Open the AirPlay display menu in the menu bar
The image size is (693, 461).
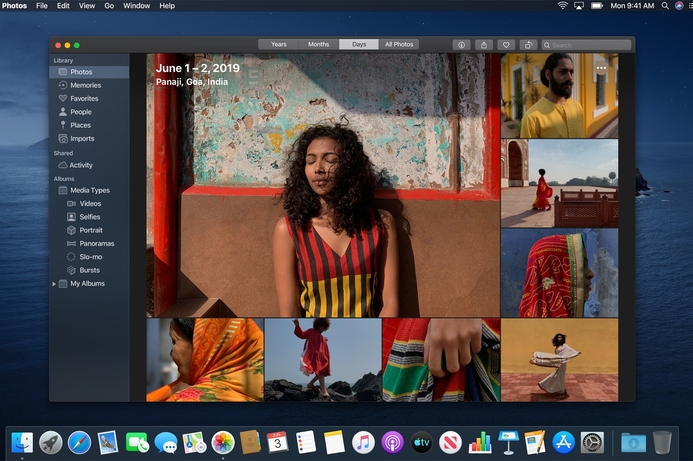pyautogui.click(x=579, y=6)
